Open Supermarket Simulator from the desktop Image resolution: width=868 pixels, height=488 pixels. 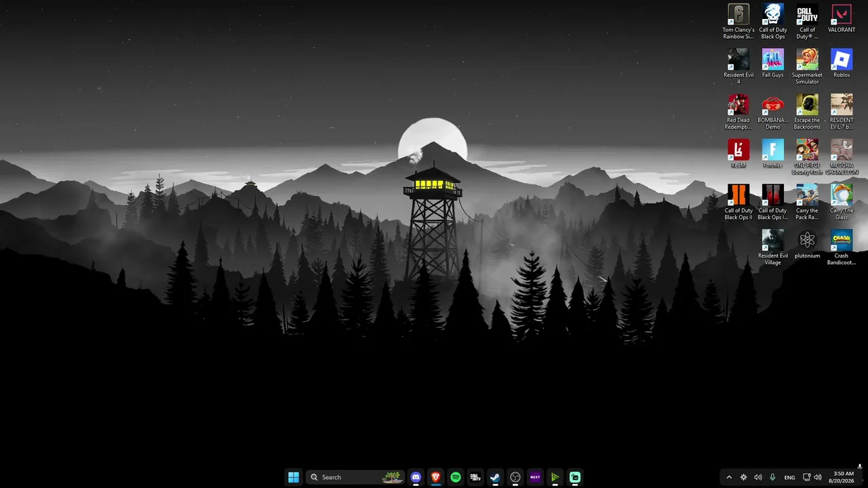click(x=807, y=66)
